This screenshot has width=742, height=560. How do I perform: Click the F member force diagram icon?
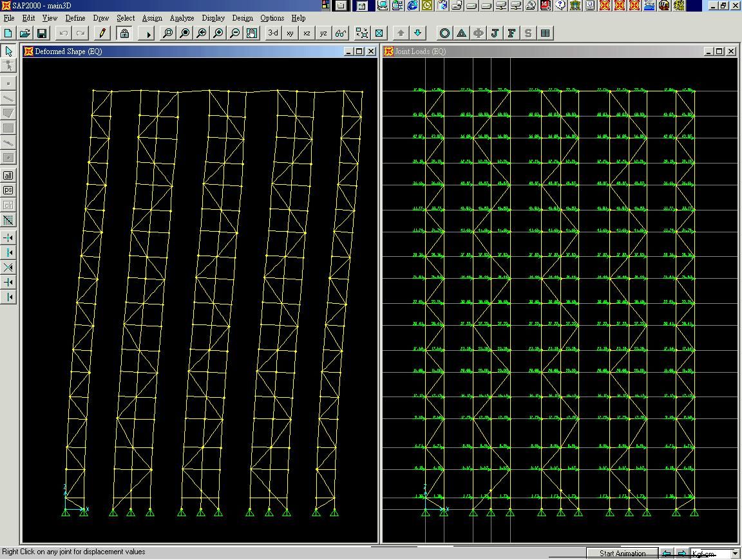(x=511, y=33)
